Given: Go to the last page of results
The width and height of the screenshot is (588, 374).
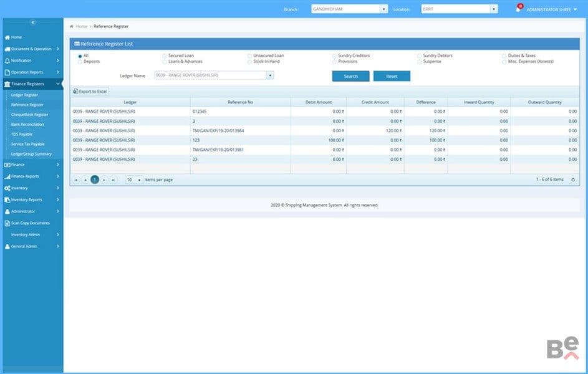Looking at the screenshot, I should pos(113,180).
